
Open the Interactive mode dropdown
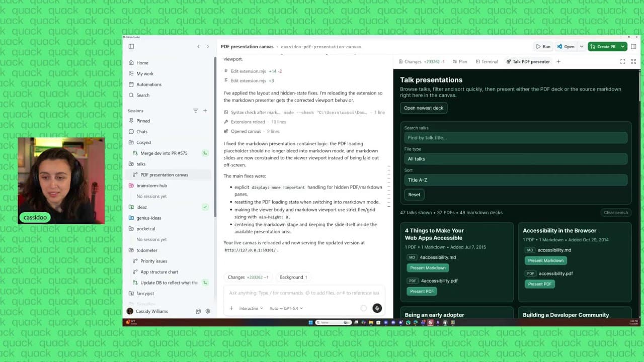(x=251, y=308)
